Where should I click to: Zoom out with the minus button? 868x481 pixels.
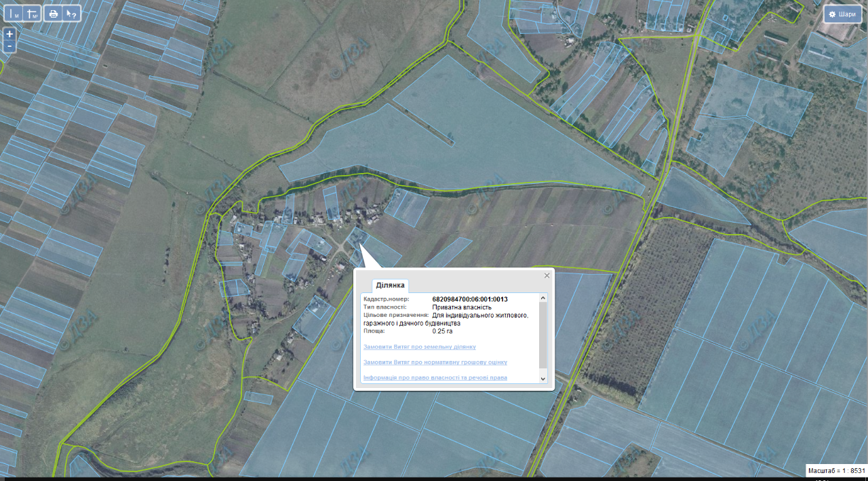click(9, 46)
